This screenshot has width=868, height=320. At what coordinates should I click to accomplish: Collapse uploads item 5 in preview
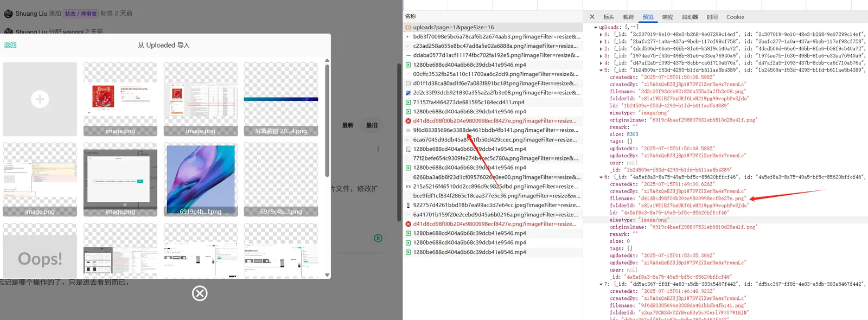(601, 70)
